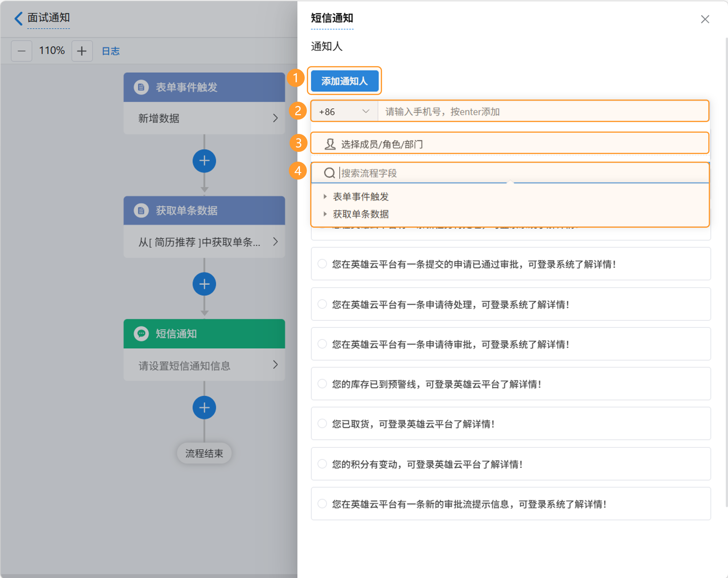Add a node below 获取单条数据 step
The height and width of the screenshot is (578, 728).
click(x=204, y=284)
